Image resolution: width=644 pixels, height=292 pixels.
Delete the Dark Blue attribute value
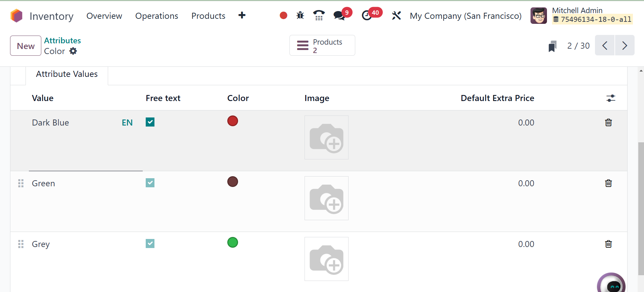tap(608, 123)
